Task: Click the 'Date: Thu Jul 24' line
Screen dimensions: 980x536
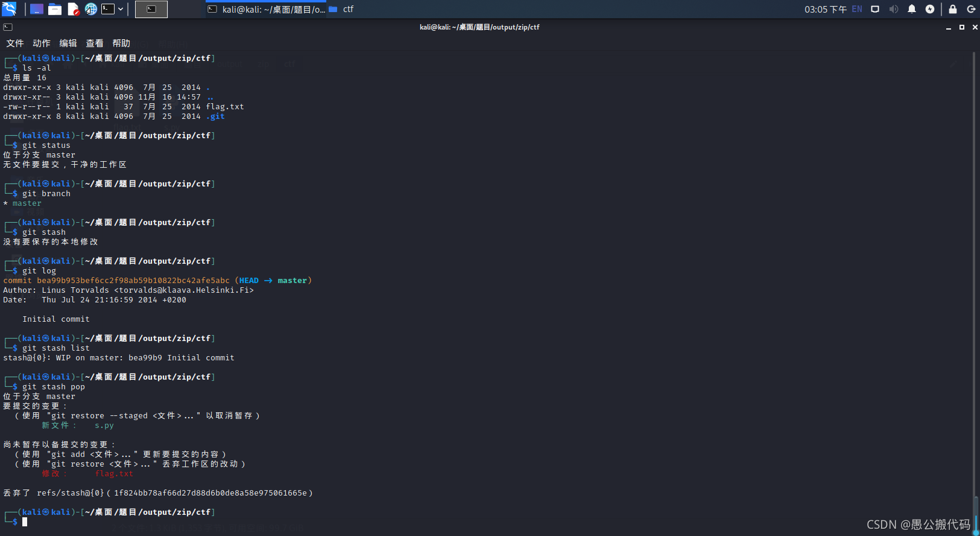Action: coord(95,300)
